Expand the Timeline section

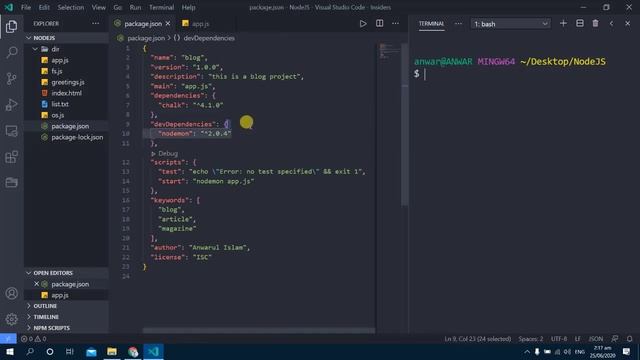click(67, 317)
